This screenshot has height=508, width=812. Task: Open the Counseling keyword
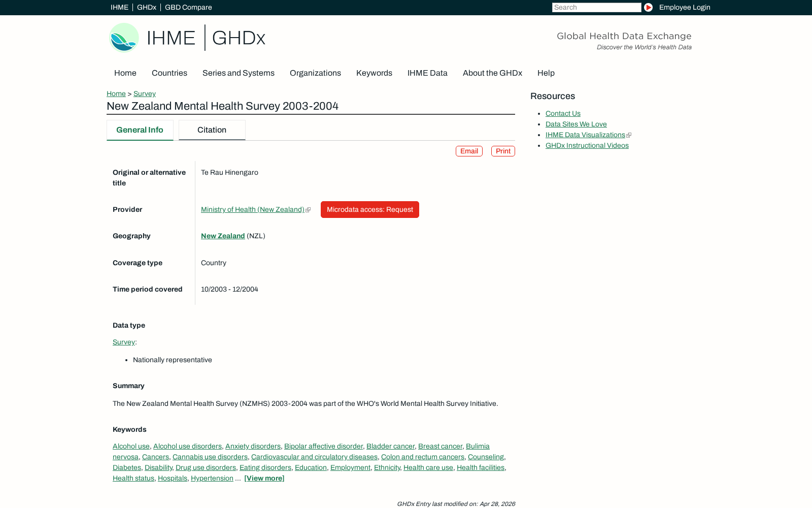click(x=486, y=457)
